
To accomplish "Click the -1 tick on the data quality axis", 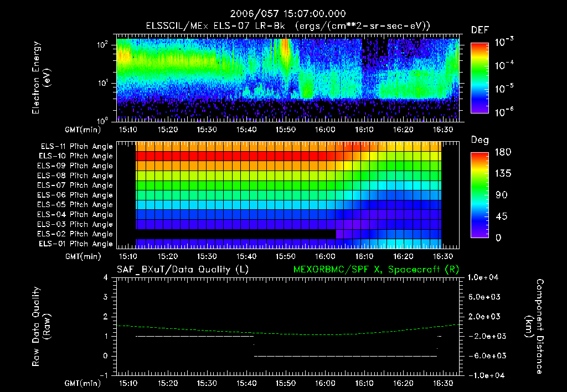I will point(104,375).
